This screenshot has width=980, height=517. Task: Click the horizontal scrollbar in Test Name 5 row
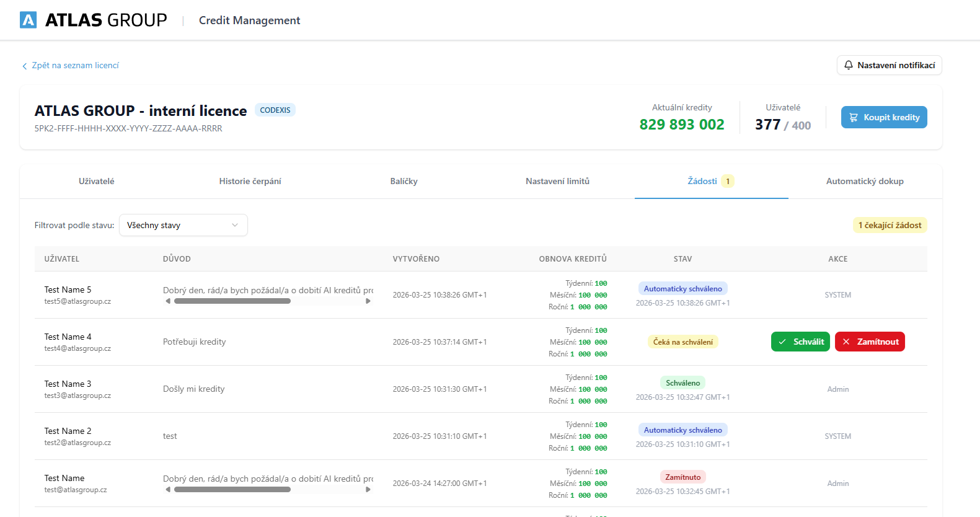232,301
